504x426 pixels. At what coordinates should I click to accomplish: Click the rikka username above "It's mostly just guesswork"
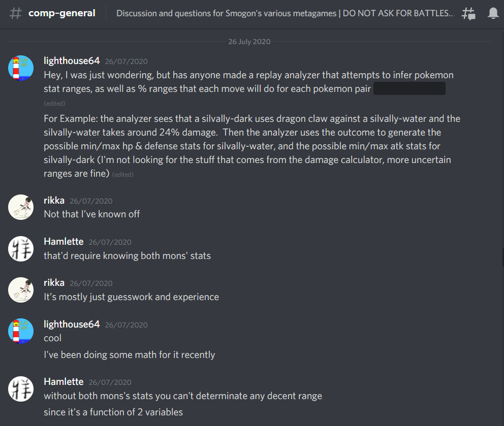pos(54,283)
